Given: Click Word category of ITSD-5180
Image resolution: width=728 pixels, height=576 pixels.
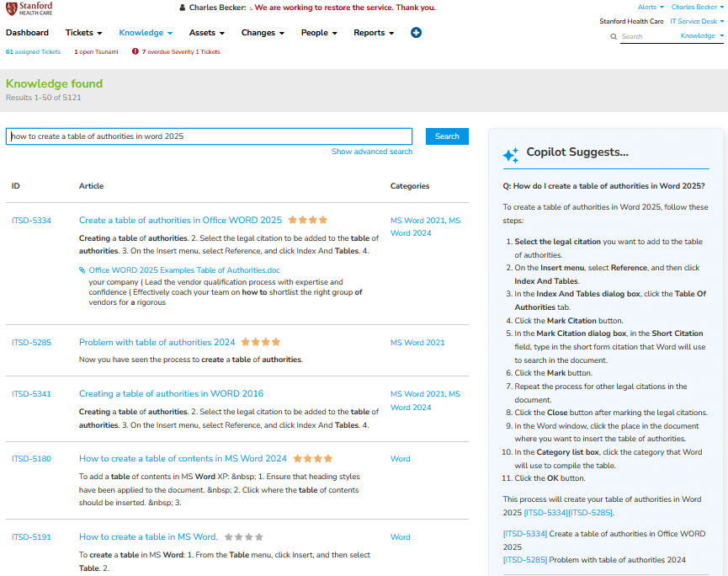Looking at the screenshot, I should (x=401, y=458).
